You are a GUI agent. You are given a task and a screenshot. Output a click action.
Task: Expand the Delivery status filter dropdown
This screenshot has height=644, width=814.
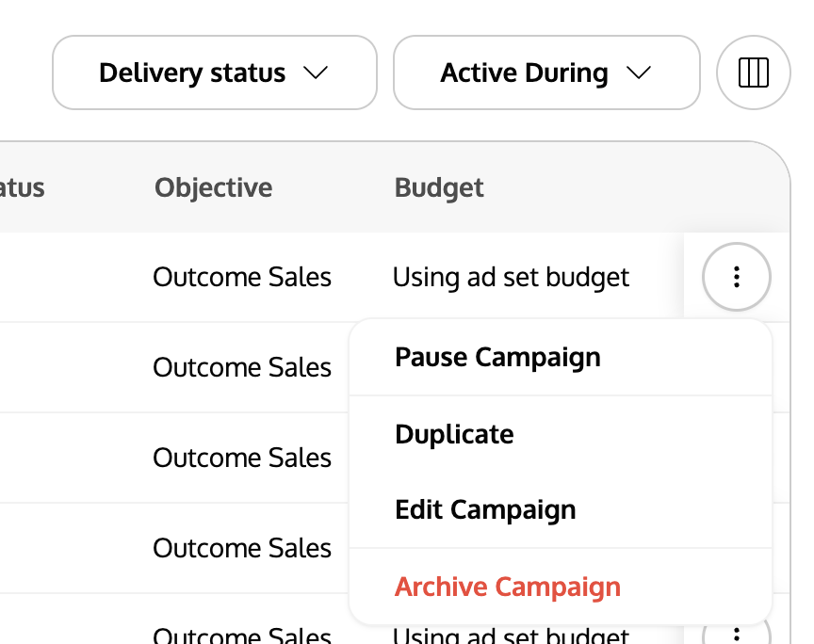click(x=215, y=72)
